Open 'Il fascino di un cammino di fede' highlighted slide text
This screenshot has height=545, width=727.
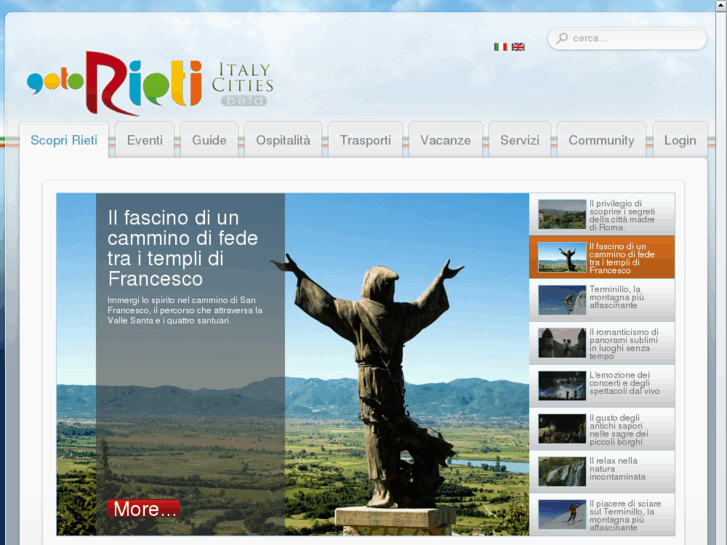(x=622, y=258)
